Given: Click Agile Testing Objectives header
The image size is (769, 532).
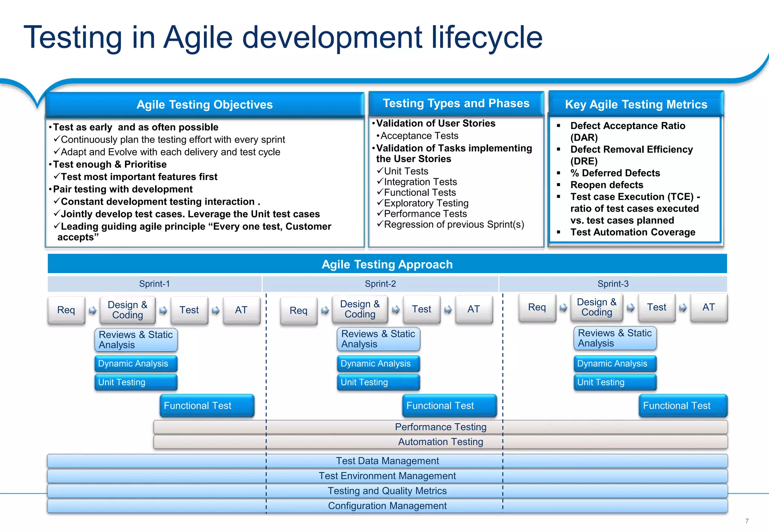Looking at the screenshot, I should coord(205,104).
